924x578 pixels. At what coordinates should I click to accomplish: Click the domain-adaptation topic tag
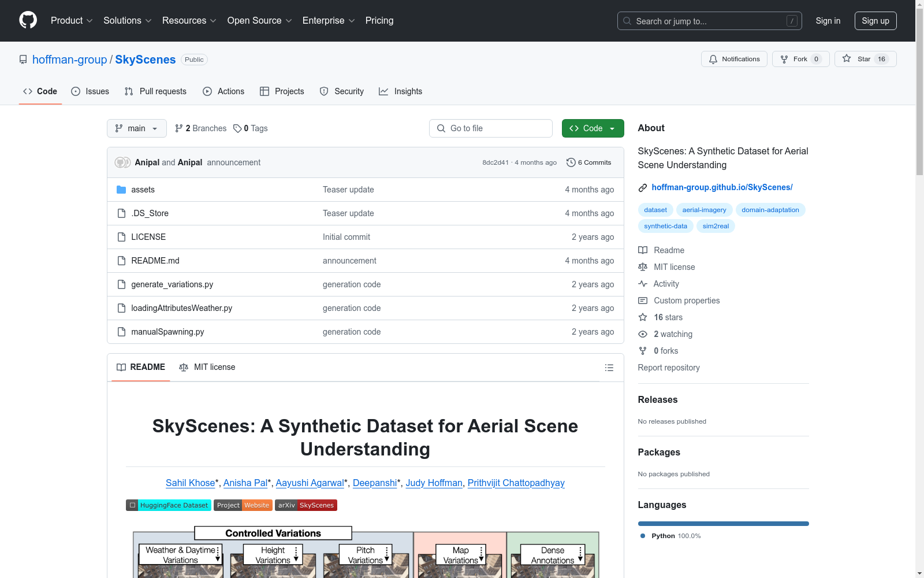tap(770, 210)
